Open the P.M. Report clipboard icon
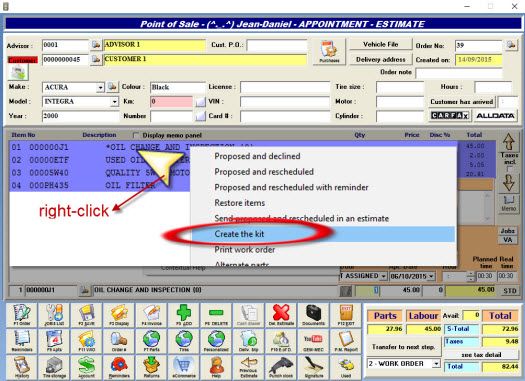 pyautogui.click(x=346, y=341)
